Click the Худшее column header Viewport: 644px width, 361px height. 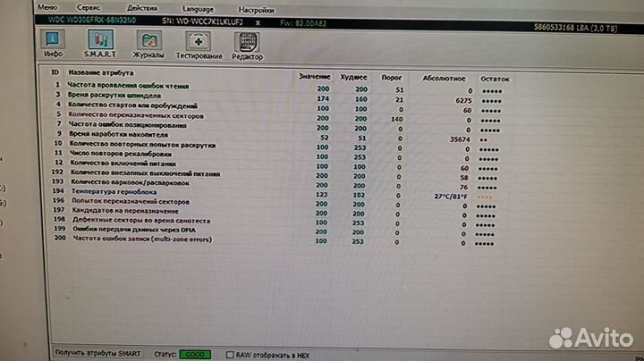pos(353,77)
